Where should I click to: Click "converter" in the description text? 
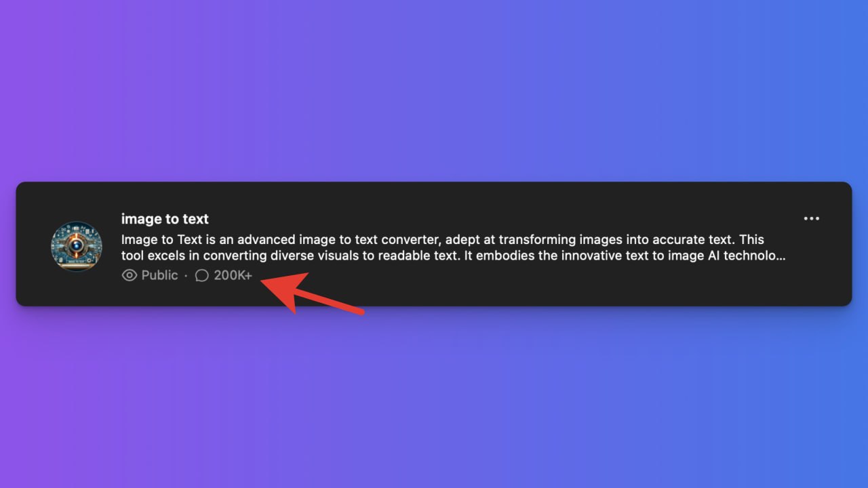coord(414,240)
